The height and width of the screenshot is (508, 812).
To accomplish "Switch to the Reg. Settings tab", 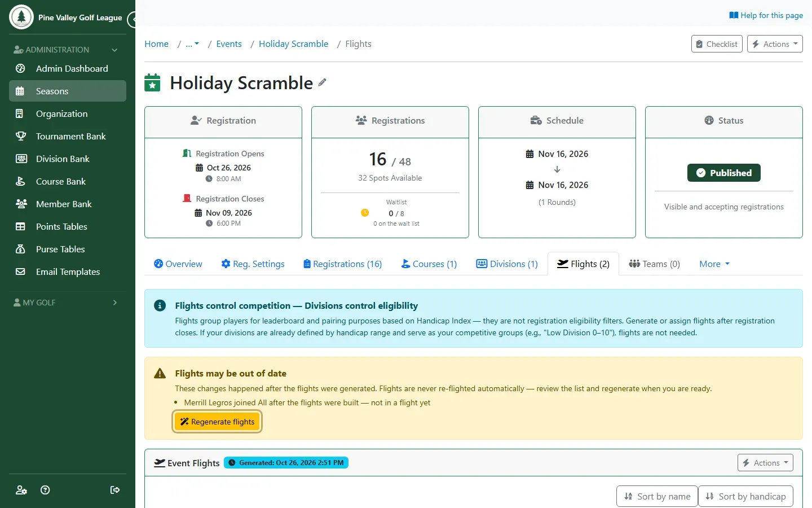I will coord(253,264).
